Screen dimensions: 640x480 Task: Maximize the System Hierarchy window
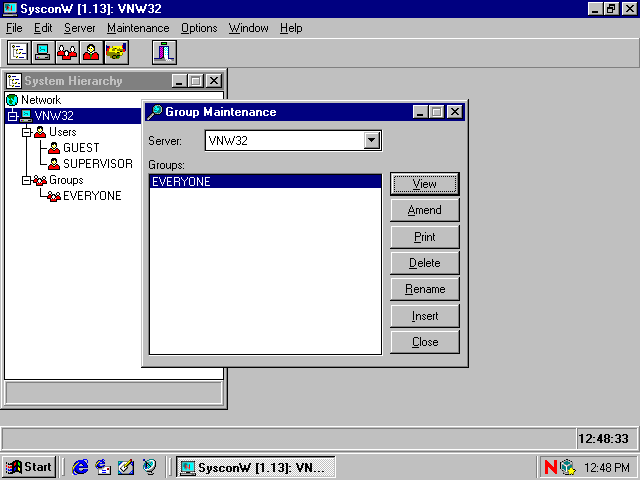tap(196, 81)
